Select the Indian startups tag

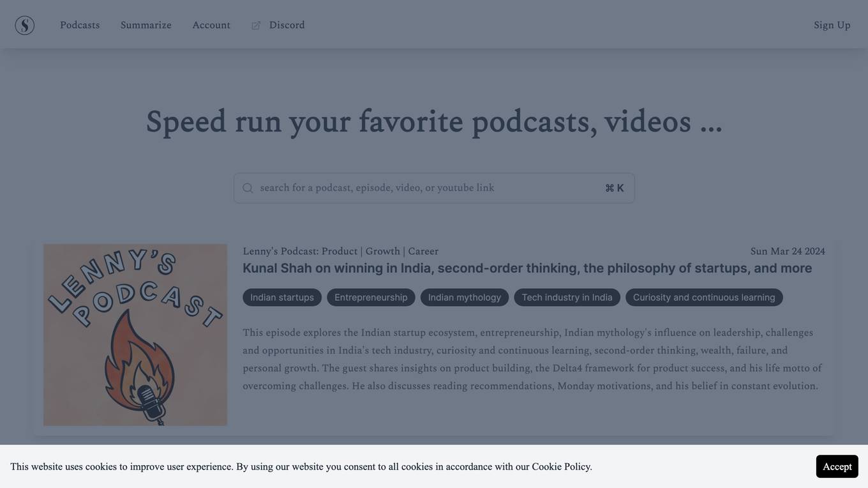click(x=282, y=298)
